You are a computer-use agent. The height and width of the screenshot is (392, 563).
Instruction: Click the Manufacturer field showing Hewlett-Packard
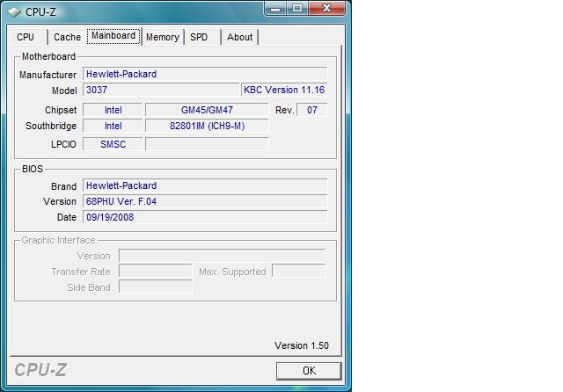[205, 74]
